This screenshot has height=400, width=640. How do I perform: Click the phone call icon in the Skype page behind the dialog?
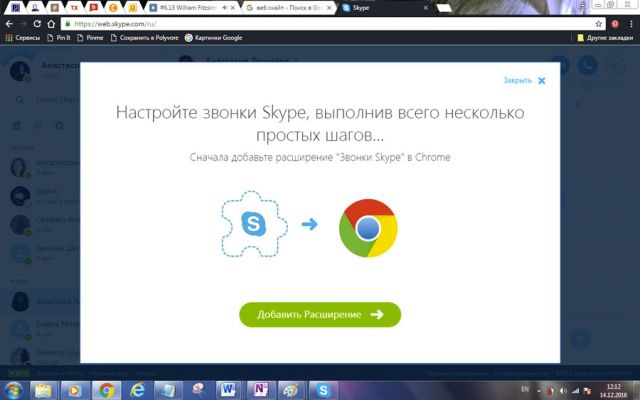pyautogui.click(x=588, y=65)
